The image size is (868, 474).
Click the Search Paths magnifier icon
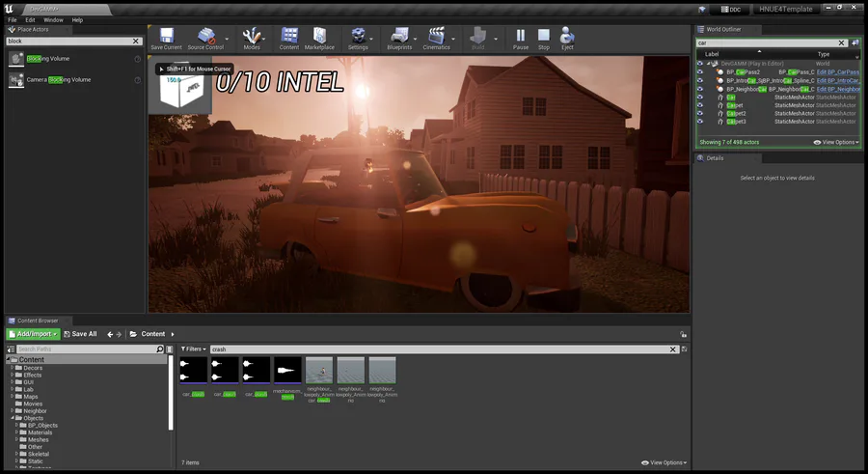(160, 349)
